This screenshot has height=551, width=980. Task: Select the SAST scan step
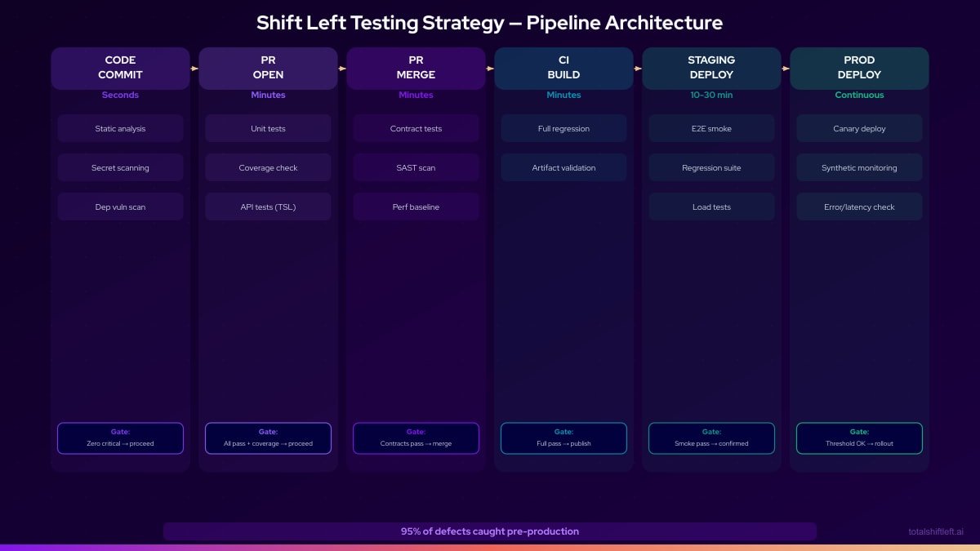point(416,167)
